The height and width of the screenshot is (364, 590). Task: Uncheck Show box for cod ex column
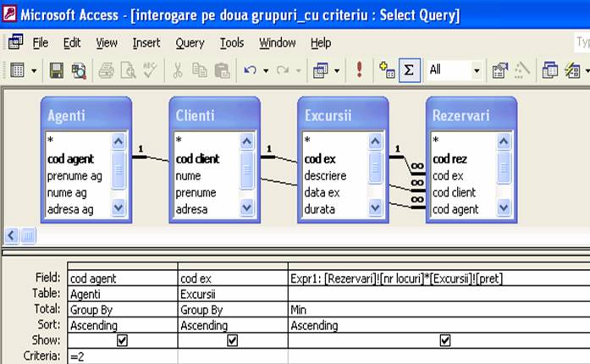(x=233, y=339)
